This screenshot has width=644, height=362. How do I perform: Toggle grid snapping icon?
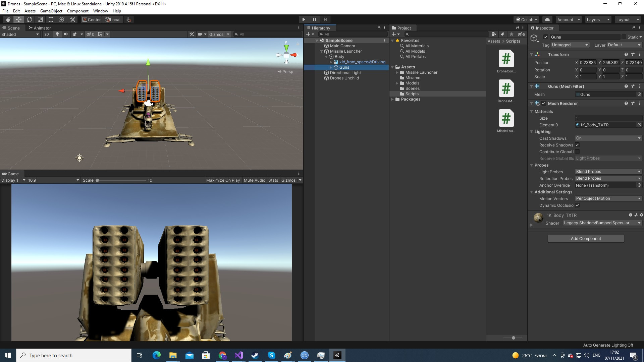129,19
